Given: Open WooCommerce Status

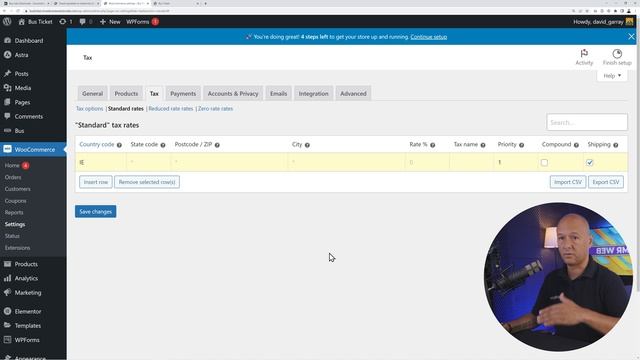Looking at the screenshot, I should pos(12,236).
